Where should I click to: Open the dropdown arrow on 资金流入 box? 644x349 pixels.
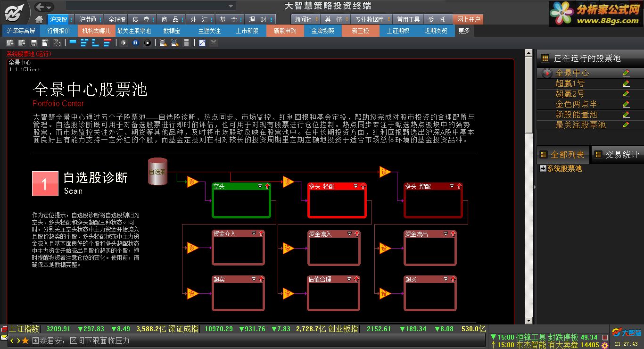pos(349,233)
